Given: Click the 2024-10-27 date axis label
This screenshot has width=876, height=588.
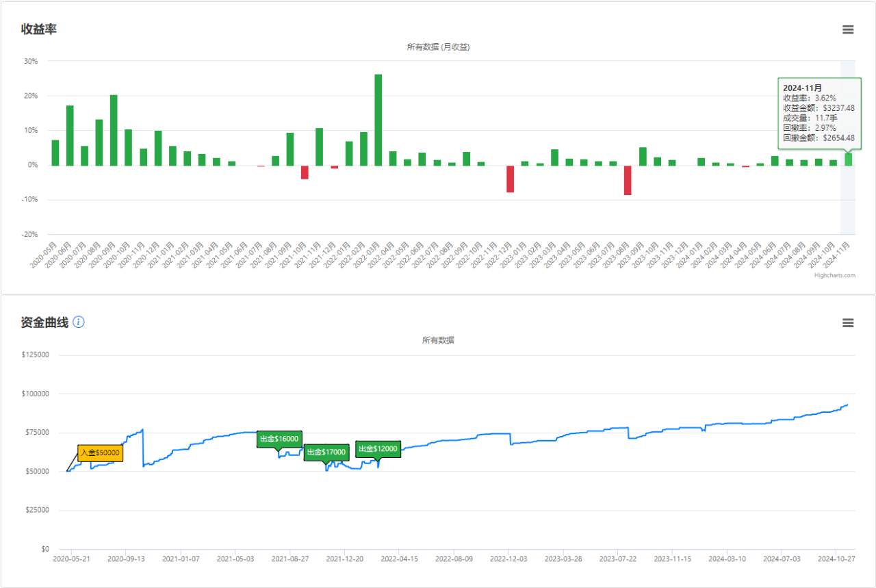Looking at the screenshot, I should (837, 559).
